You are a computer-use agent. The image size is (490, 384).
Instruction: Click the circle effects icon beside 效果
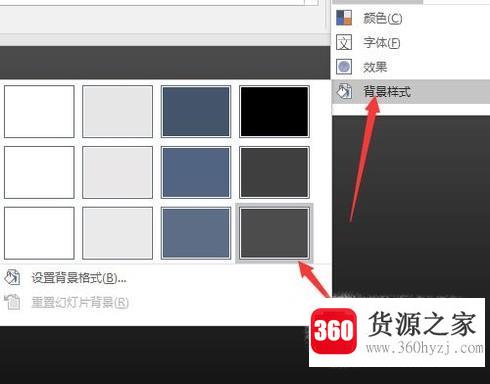[x=344, y=67]
